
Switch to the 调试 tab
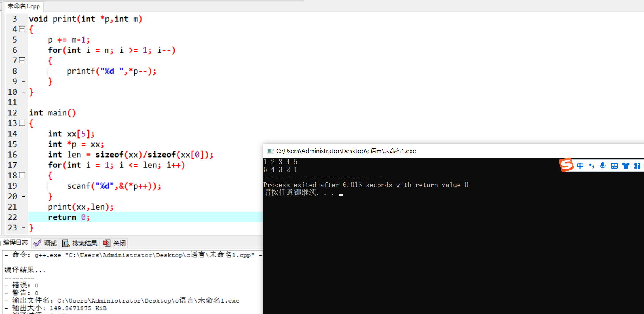tap(46, 243)
